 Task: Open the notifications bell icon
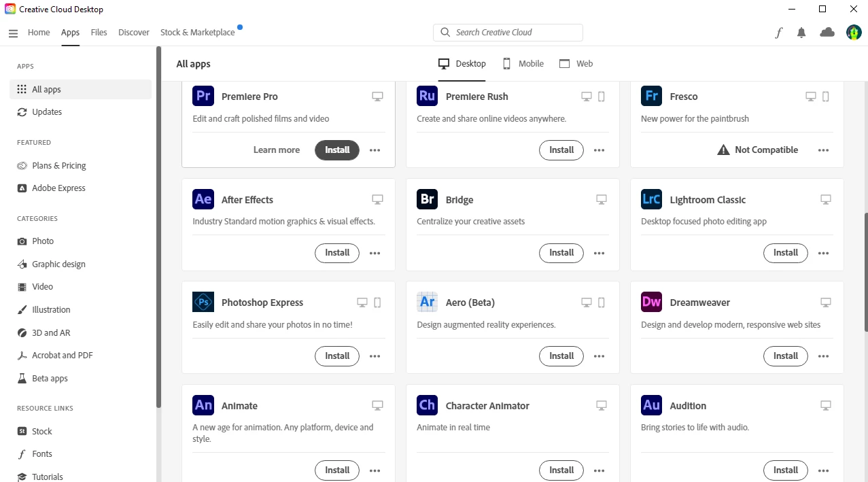(x=801, y=33)
